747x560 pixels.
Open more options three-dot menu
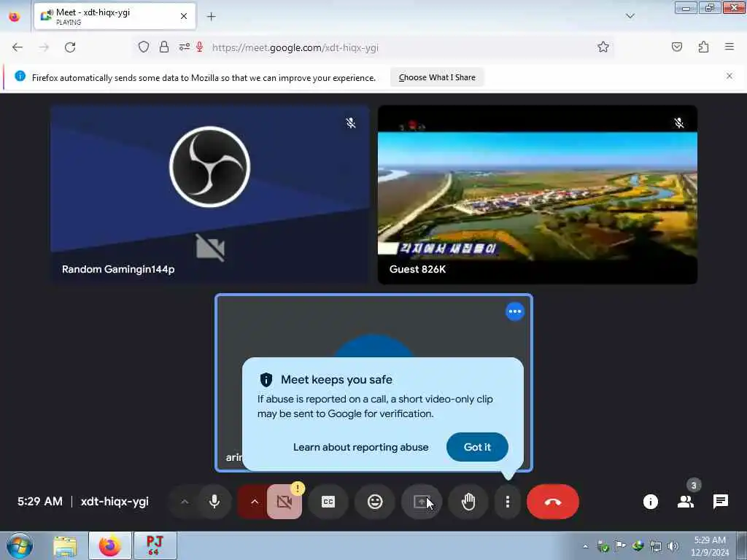point(508,502)
